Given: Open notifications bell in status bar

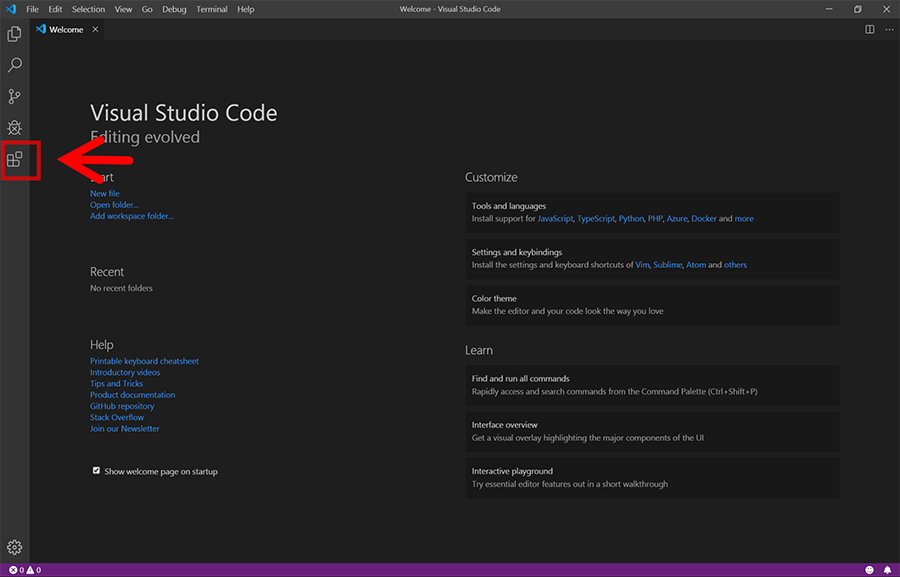Looking at the screenshot, I should click(887, 570).
